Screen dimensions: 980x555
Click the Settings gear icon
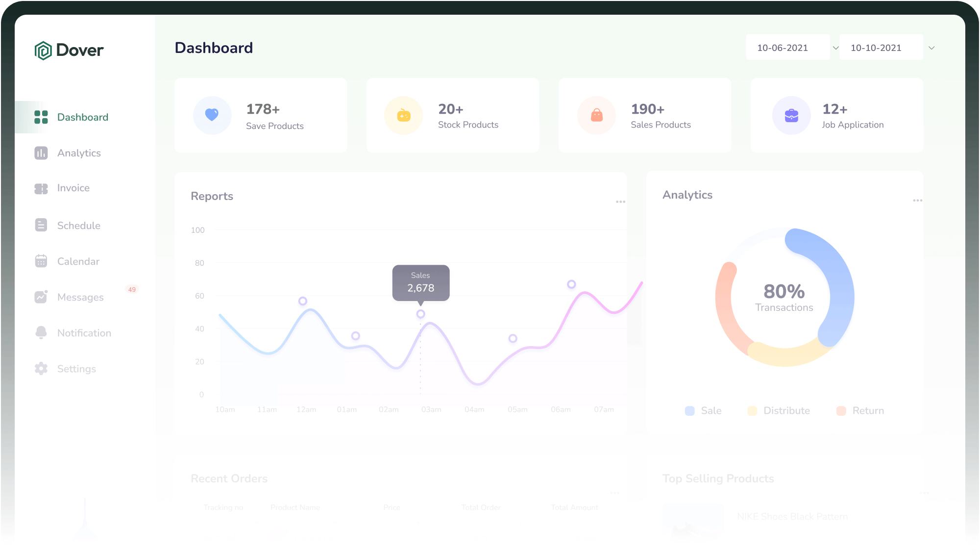[x=41, y=369]
